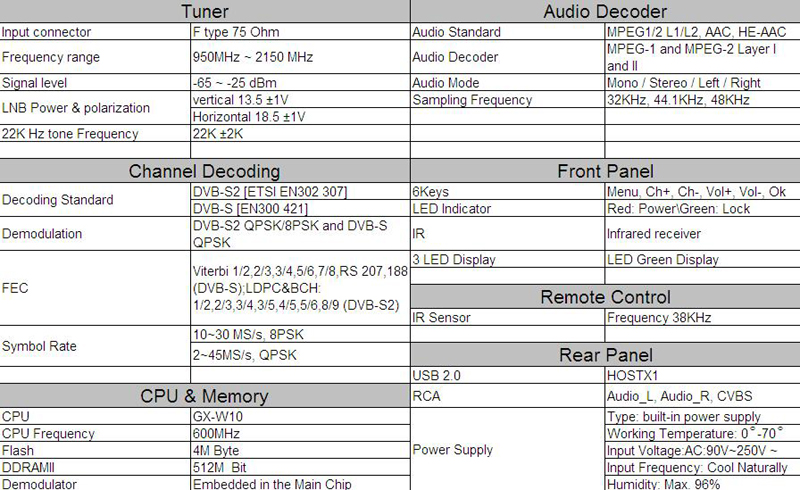This screenshot has width=800, height=490.
Task: Select the Tuner section header
Action: point(205,11)
